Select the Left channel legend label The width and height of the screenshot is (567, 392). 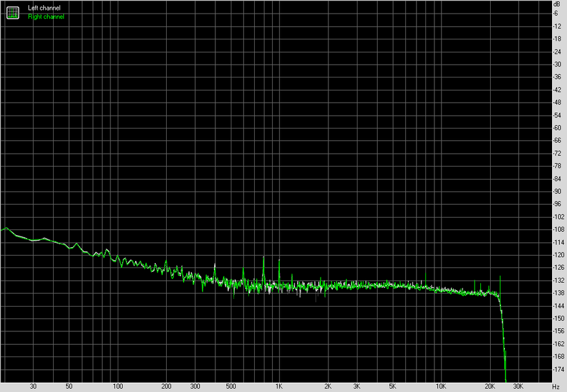(x=44, y=8)
